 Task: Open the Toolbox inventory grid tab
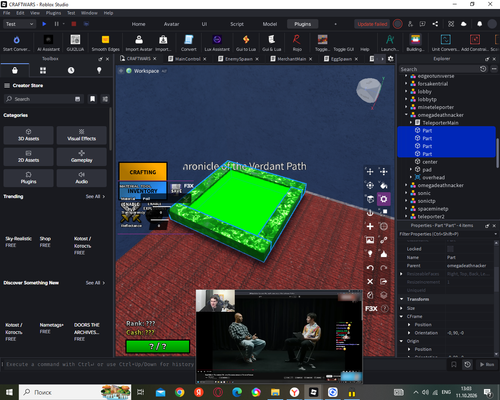(43, 70)
